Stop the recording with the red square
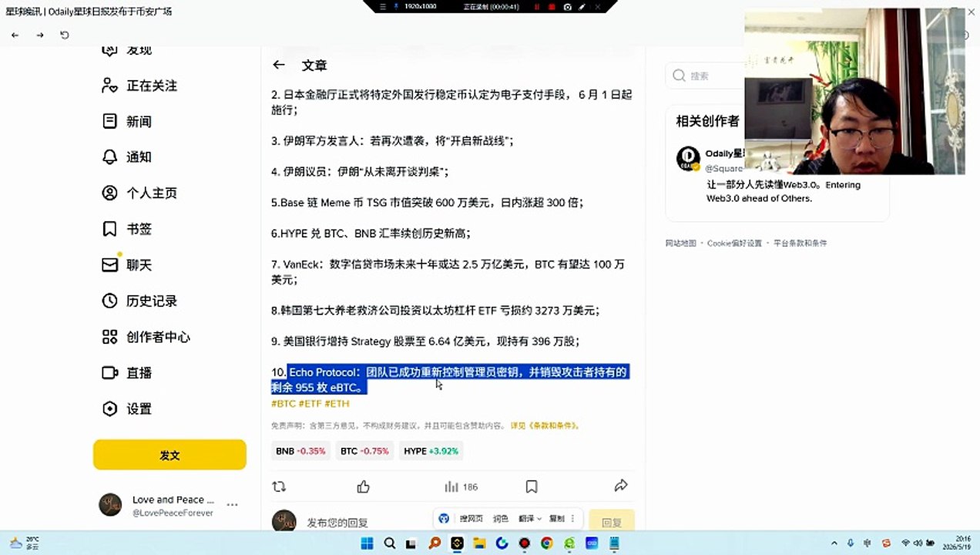Image resolution: width=980 pixels, height=555 pixels. pyautogui.click(x=552, y=6)
